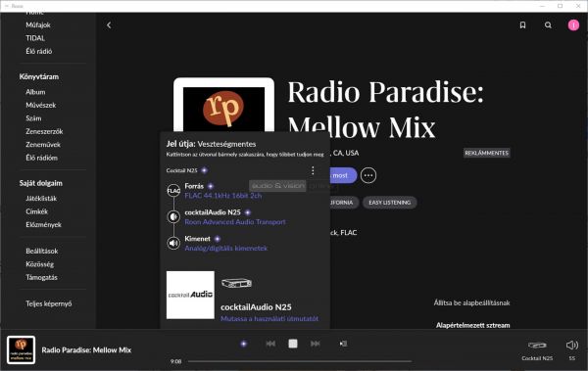Open Zeneművek in the sidebar
The image size is (588, 371).
click(x=43, y=145)
